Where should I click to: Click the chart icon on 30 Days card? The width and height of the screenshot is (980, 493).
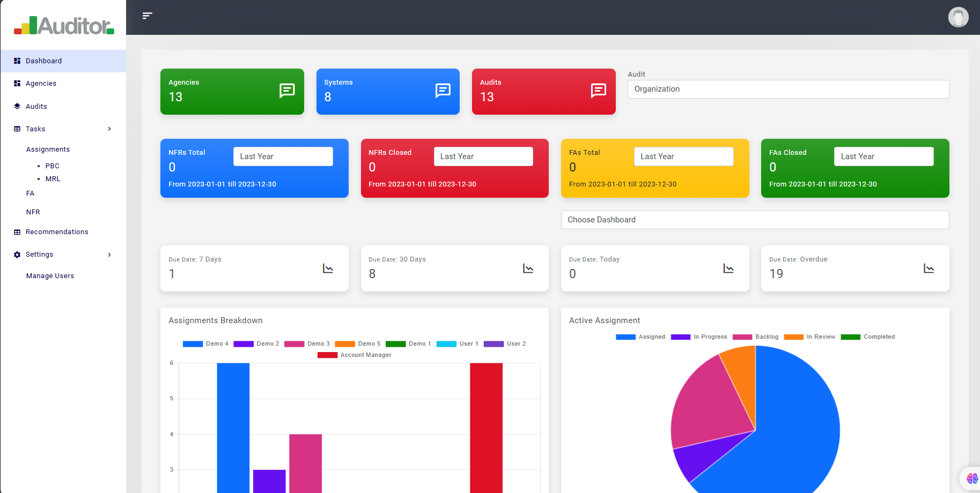pos(528,268)
